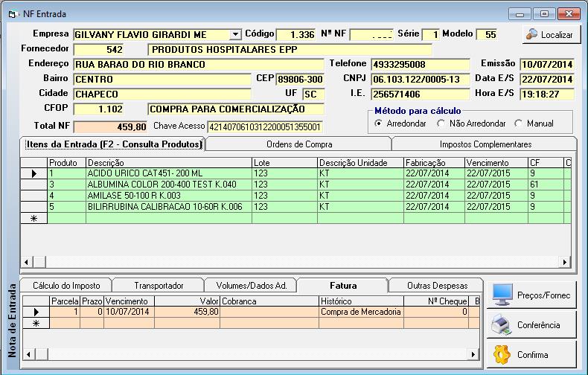The image size is (588, 375).
Task: Click the Nº NF input field
Action: click(371, 34)
